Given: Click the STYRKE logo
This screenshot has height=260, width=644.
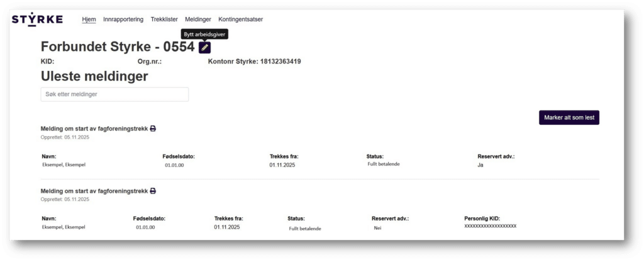Looking at the screenshot, I should pyautogui.click(x=37, y=19).
